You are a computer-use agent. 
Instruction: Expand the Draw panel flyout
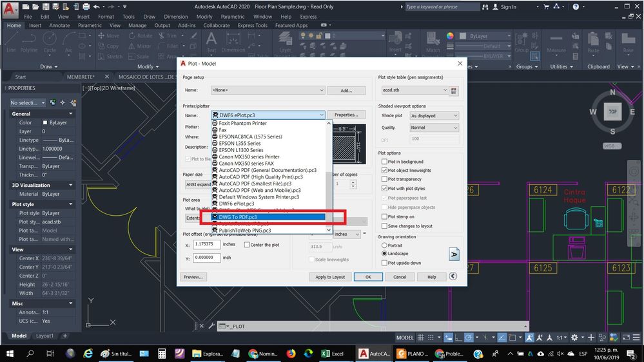(x=49, y=66)
